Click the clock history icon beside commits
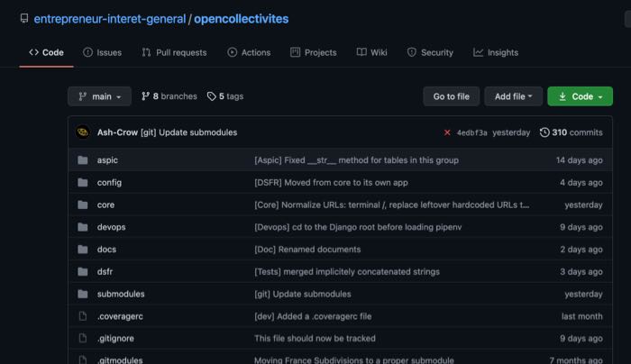Viewport: 631px width, 364px height. [x=544, y=132]
